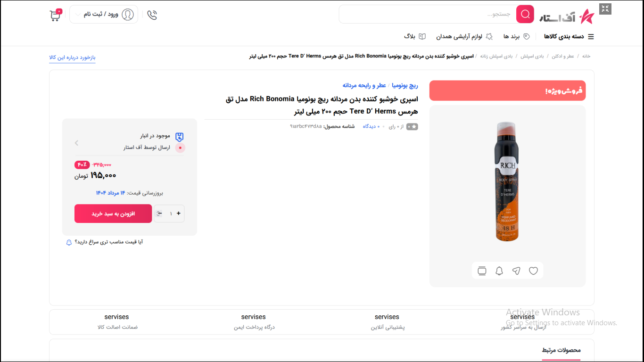The image size is (644, 362).
Task: Click the Rich body spray product image
Action: point(507,181)
